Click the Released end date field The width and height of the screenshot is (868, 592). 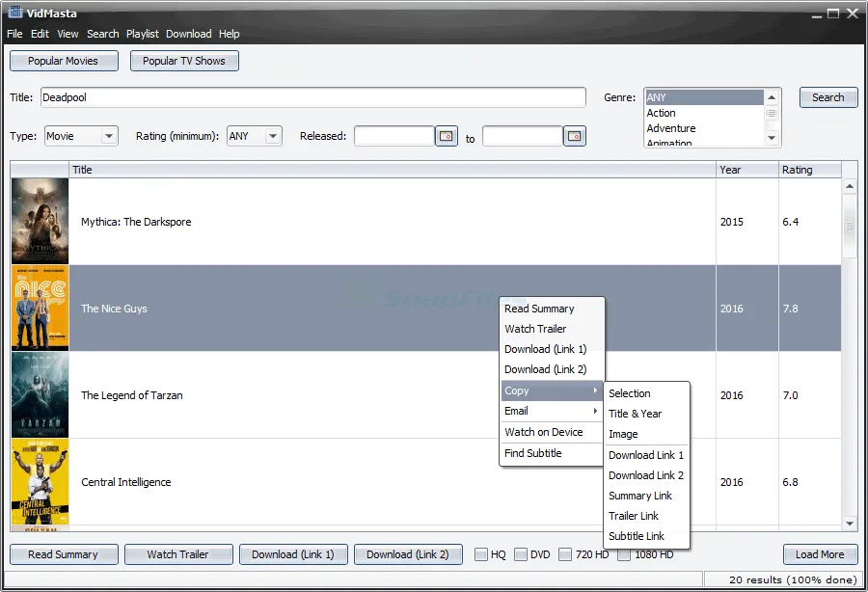pos(523,136)
